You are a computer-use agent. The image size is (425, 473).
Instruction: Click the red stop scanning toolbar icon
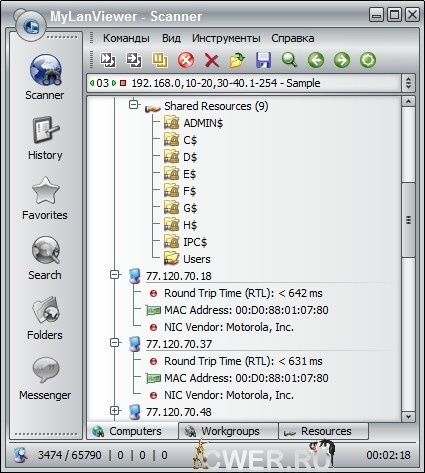[186, 60]
